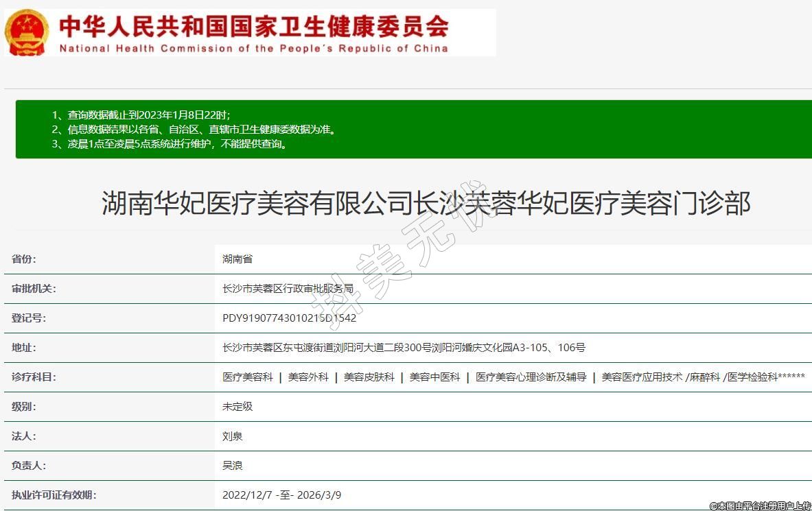Click the green notice banner
Viewport: 812px width, 511px height.
[x=413, y=129]
